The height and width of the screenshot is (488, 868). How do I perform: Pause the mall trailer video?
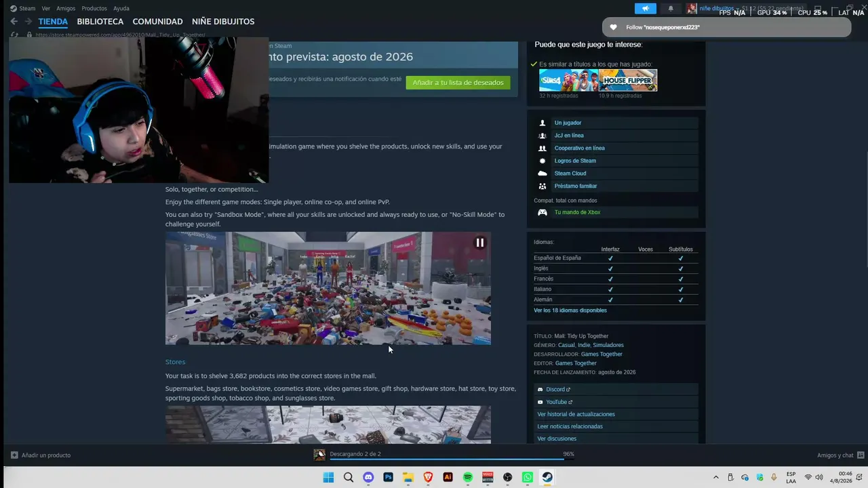click(x=479, y=243)
